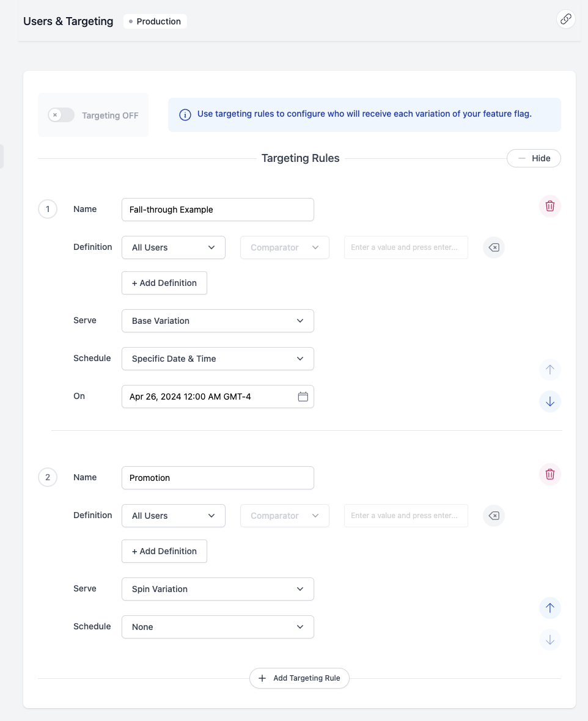The width and height of the screenshot is (588, 721).
Task: Open the Specific Date & Time schedule dropdown
Action: tap(218, 359)
